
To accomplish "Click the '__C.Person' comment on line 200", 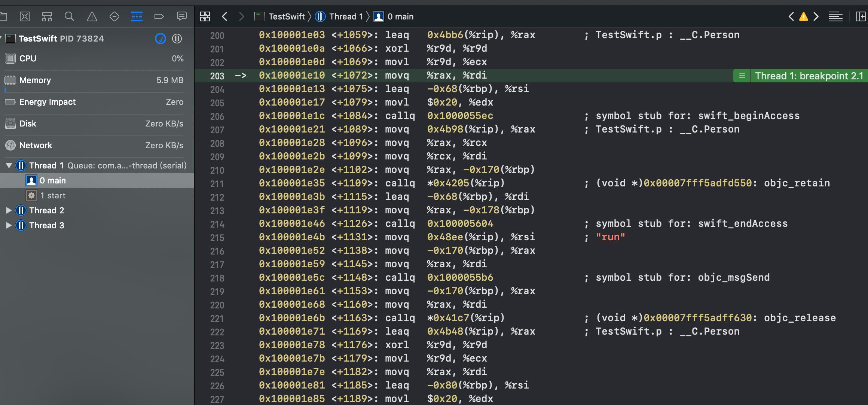I will pos(710,35).
